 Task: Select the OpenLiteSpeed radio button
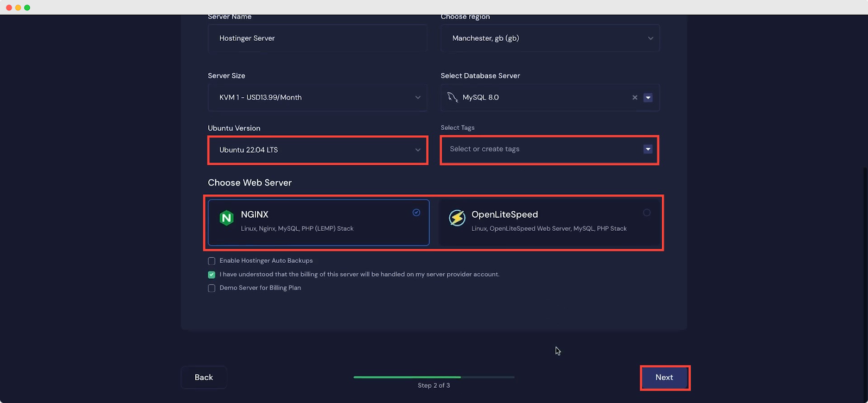click(647, 212)
